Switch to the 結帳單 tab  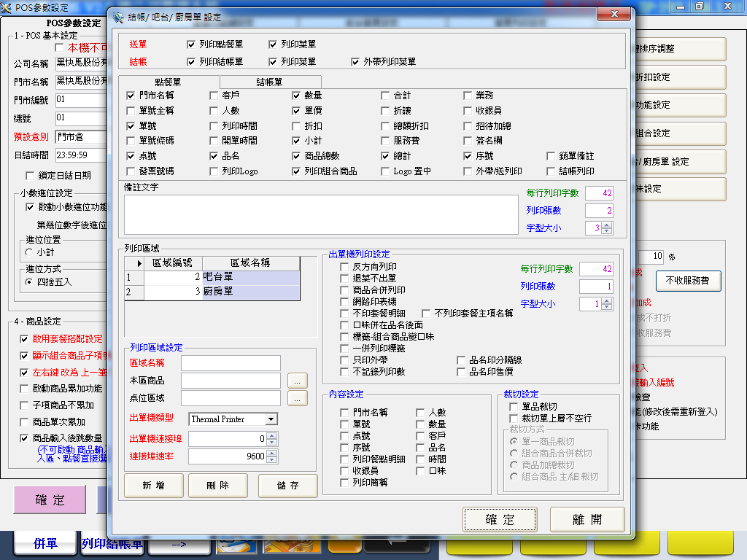click(x=269, y=82)
